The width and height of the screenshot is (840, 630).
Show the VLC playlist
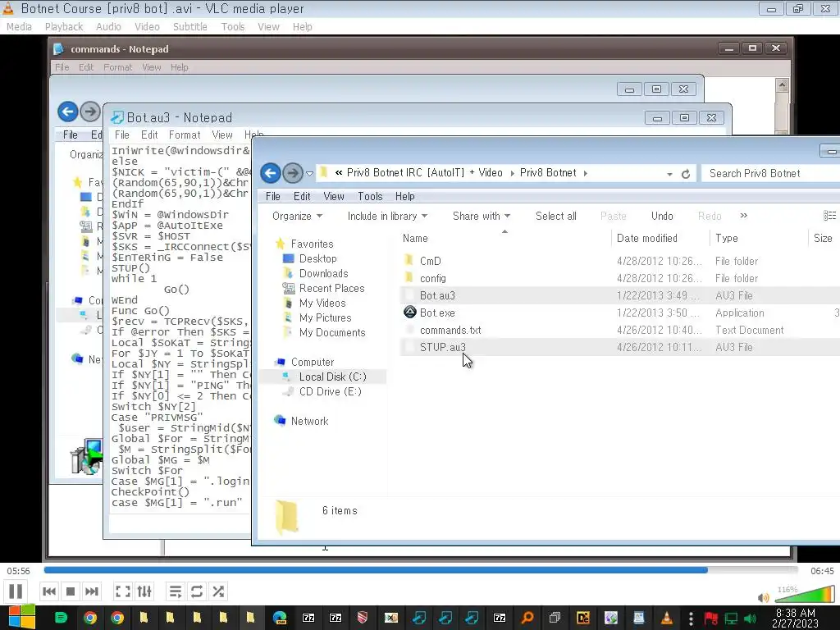(176, 591)
